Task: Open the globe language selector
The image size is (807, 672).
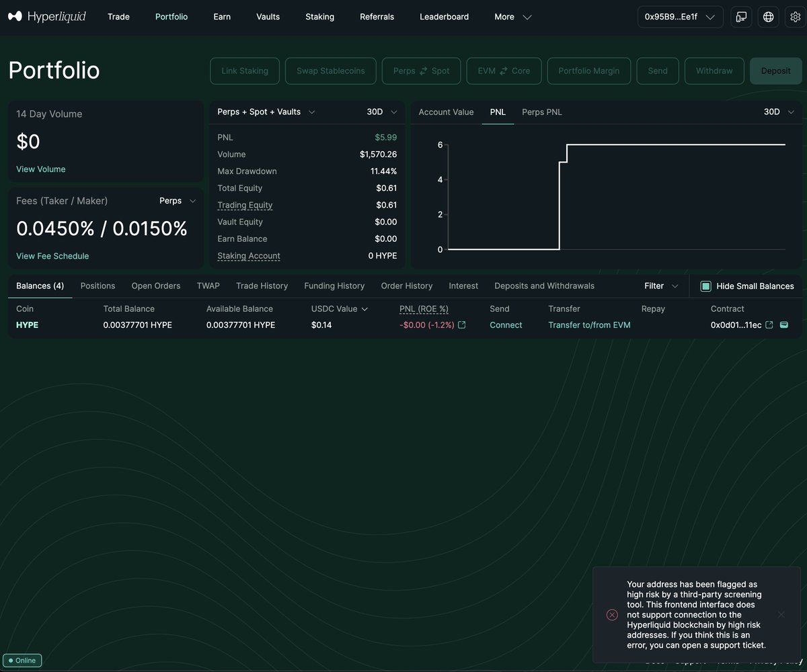Action: pos(768,17)
